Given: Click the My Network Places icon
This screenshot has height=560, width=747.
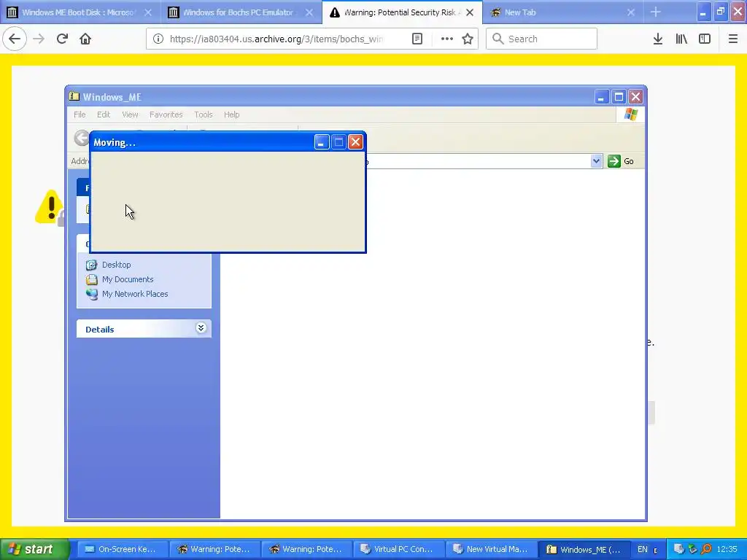Looking at the screenshot, I should [91, 295].
